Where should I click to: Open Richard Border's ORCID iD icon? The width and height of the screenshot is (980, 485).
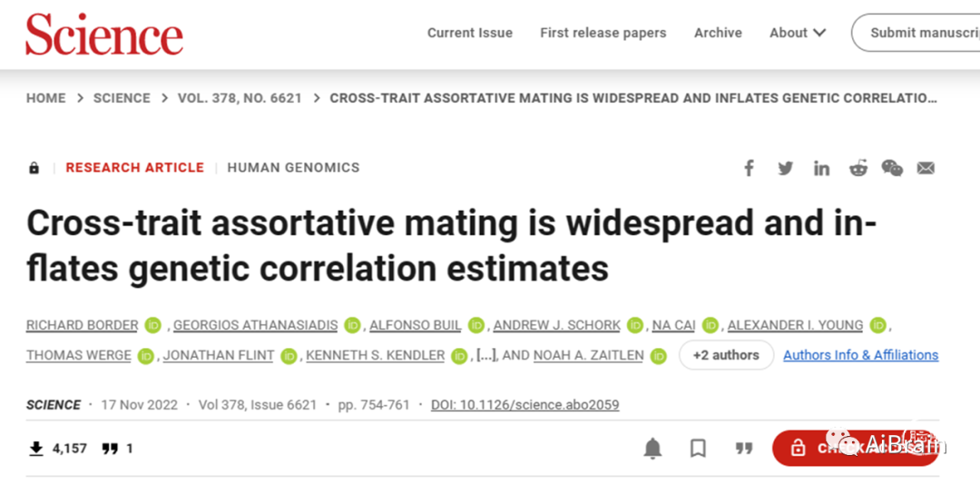point(153,325)
